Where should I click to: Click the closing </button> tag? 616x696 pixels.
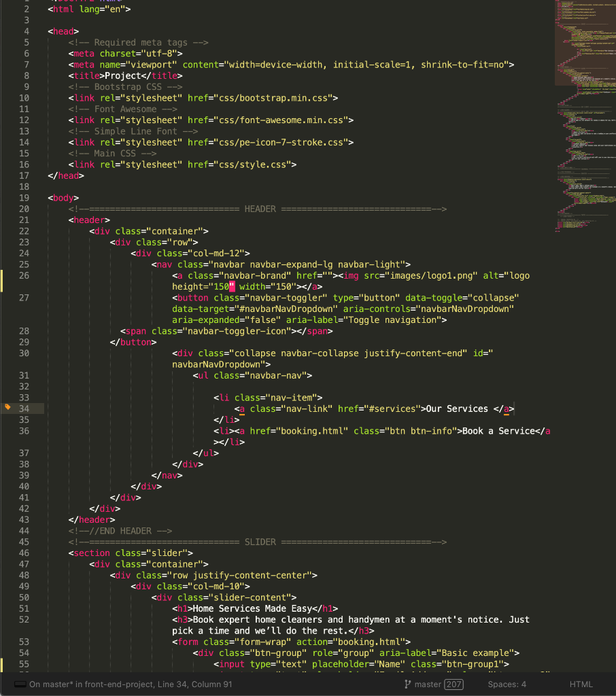pyautogui.click(x=133, y=343)
